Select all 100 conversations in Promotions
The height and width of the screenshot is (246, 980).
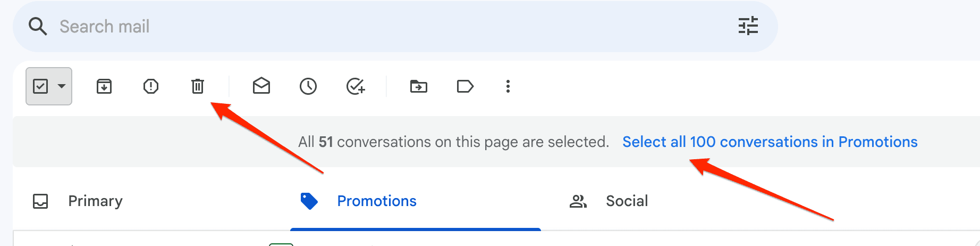pos(770,142)
